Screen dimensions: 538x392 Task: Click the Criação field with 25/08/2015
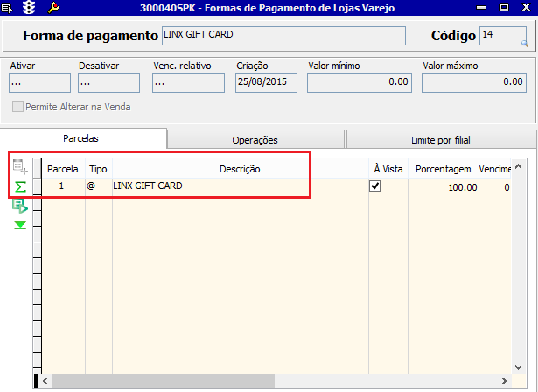[266, 83]
